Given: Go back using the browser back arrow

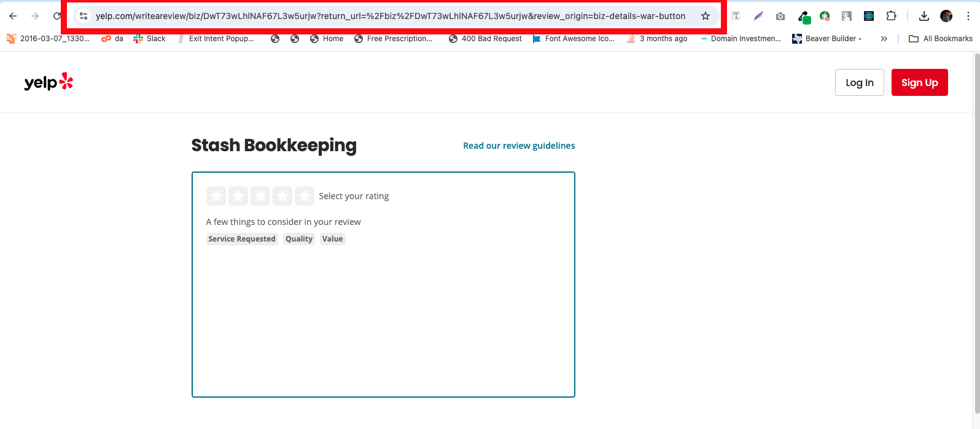Looking at the screenshot, I should click(x=13, y=17).
